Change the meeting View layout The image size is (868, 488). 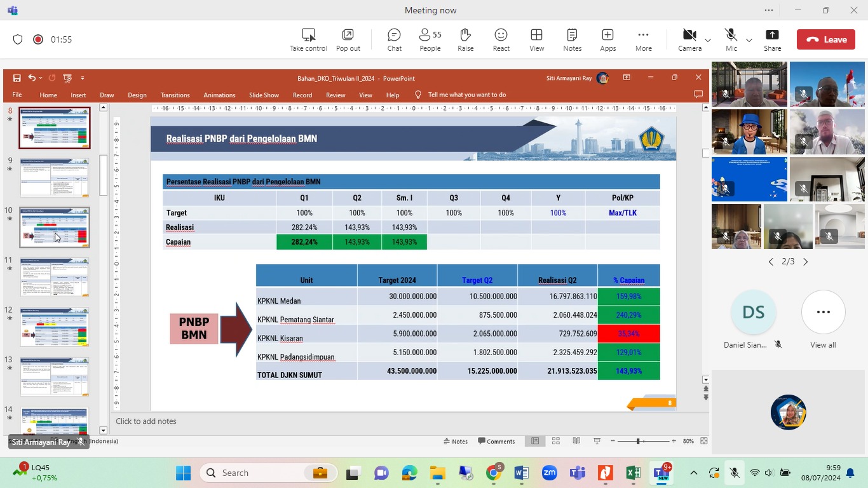(536, 39)
